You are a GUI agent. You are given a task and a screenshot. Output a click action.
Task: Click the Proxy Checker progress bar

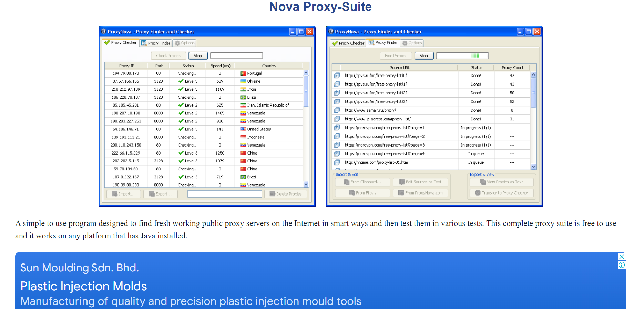tap(236, 56)
